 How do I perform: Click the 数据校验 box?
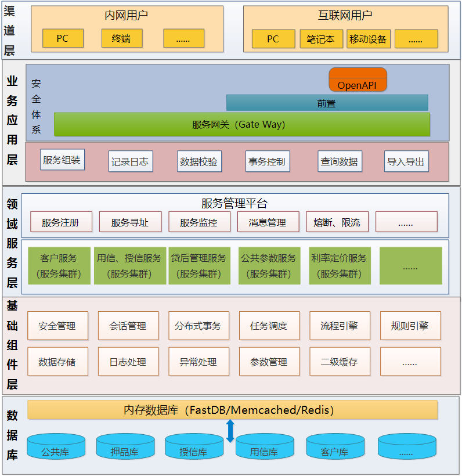198,161
